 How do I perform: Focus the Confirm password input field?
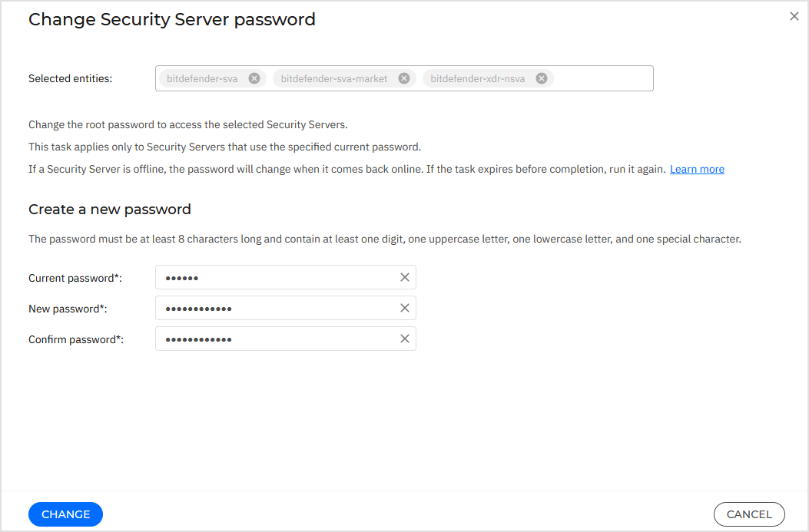269,339
